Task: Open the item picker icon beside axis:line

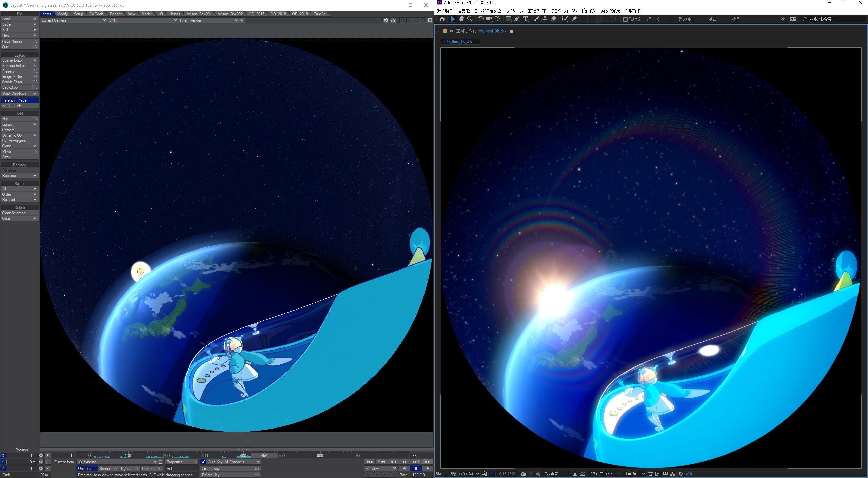Action: tap(161, 462)
